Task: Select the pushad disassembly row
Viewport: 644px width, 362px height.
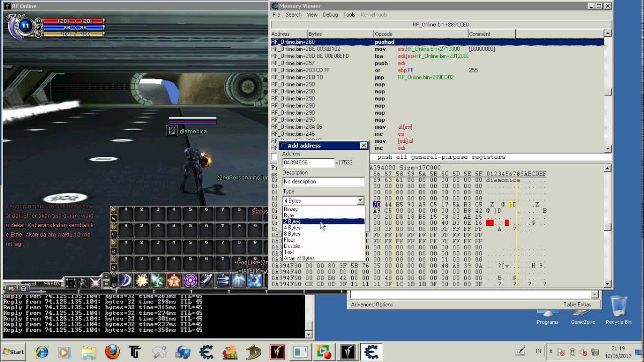Action: [437, 42]
